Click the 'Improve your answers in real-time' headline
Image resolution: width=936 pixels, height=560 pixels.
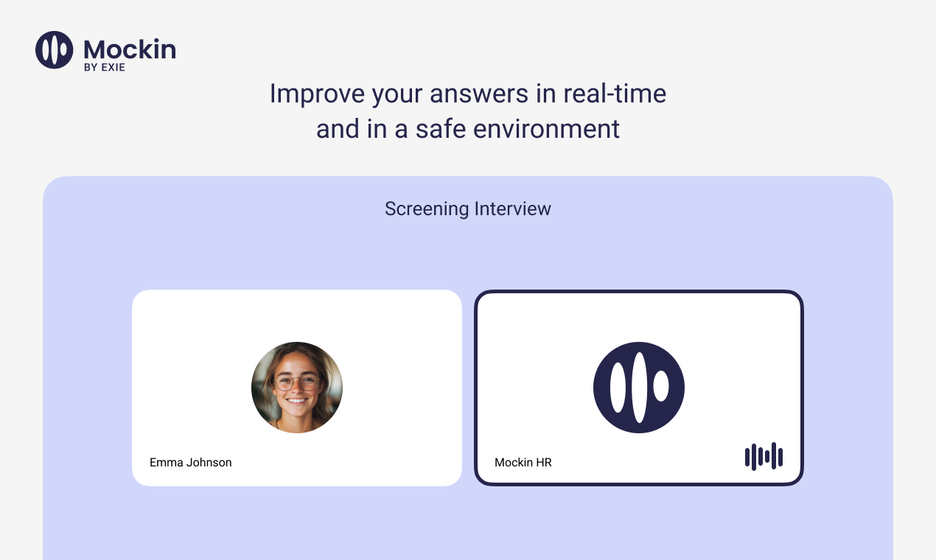click(468, 94)
